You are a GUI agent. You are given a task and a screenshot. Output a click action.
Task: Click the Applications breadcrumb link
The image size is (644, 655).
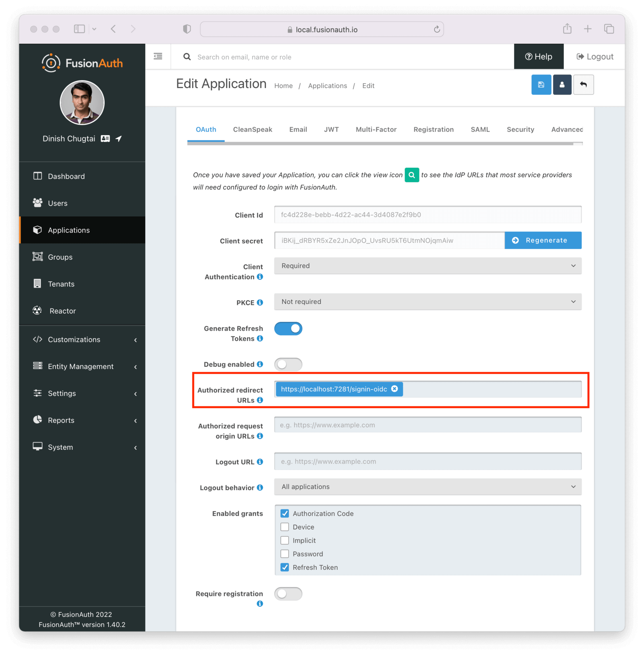coord(327,86)
